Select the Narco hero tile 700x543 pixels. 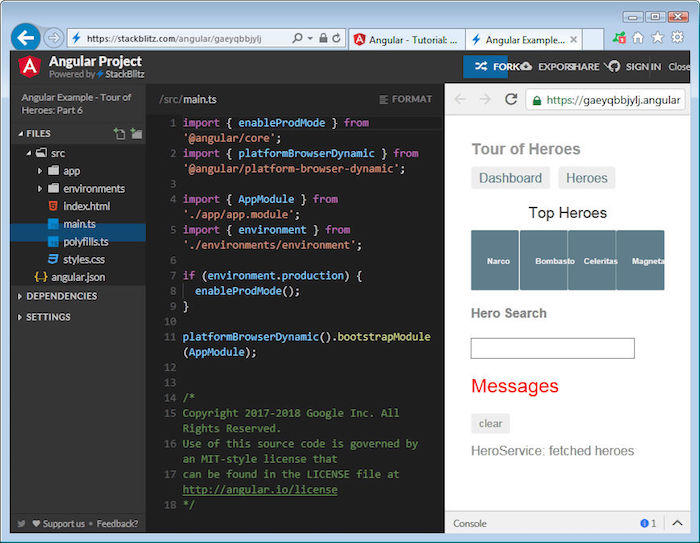(495, 260)
